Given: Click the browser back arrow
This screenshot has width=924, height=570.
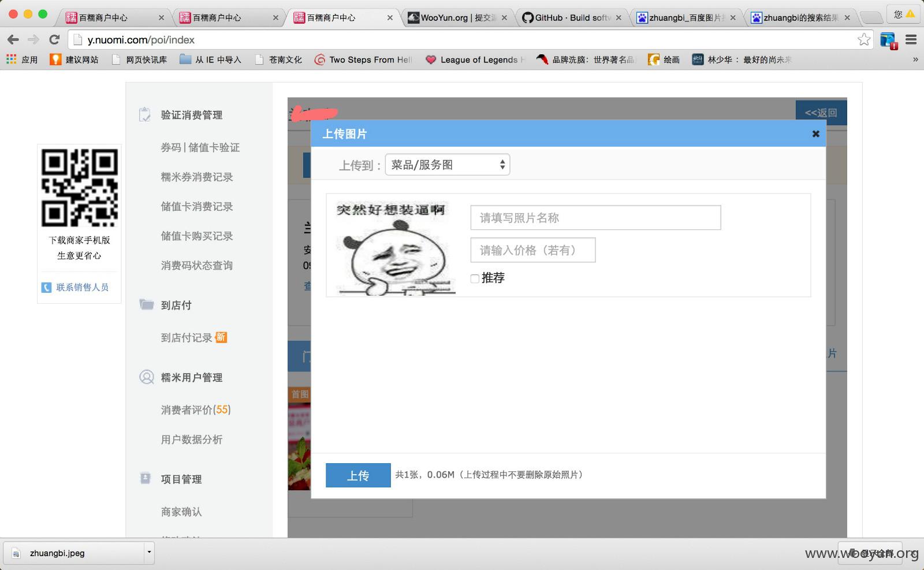Looking at the screenshot, I should (x=13, y=39).
